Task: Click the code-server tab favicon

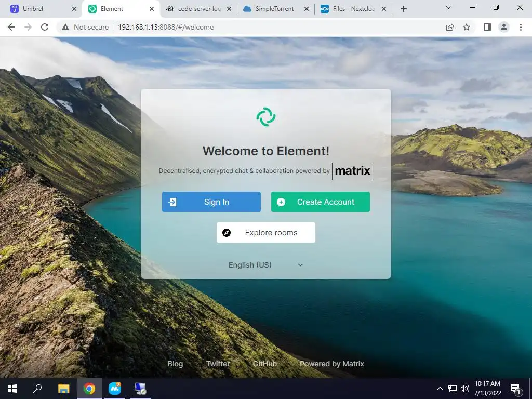Action: [170, 9]
